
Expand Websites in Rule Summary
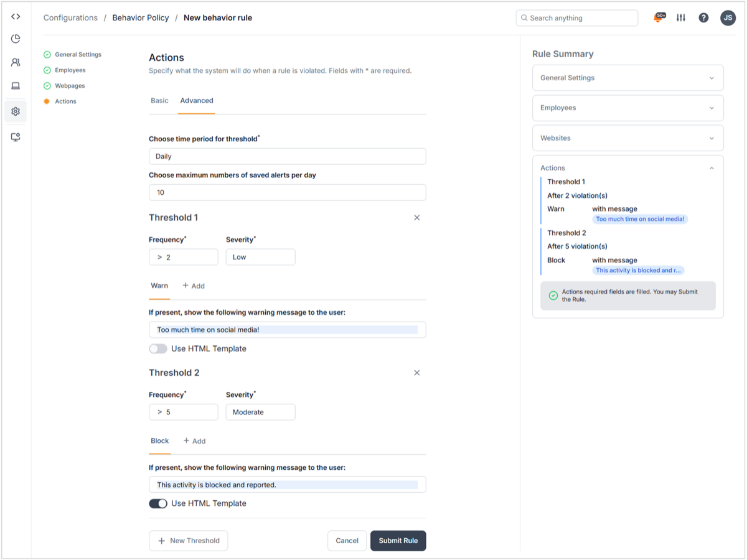(628, 138)
